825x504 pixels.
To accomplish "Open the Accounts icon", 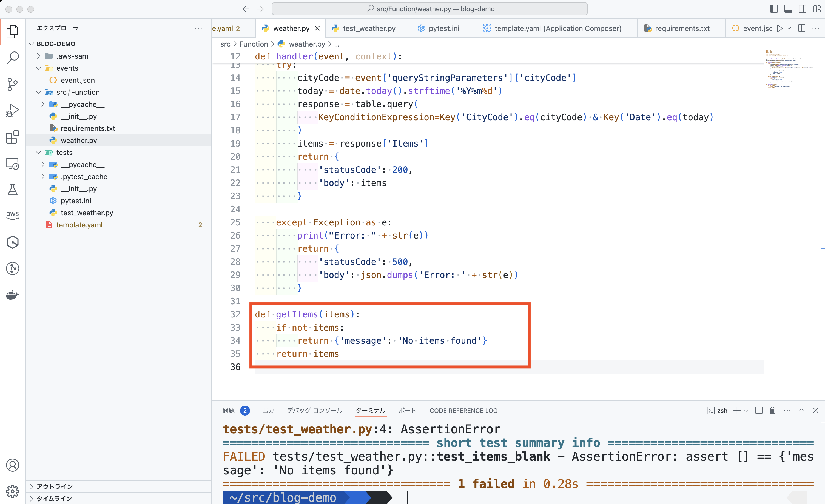I will 12,465.
